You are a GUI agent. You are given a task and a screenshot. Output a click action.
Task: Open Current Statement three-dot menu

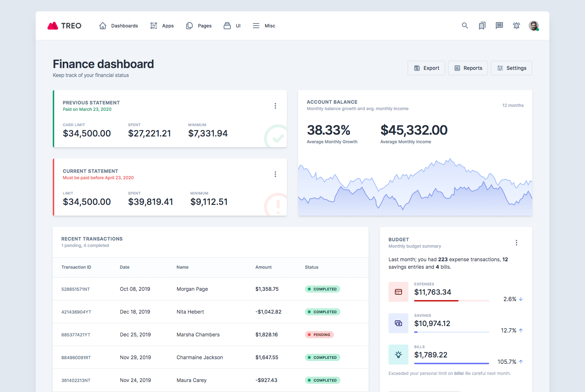tap(275, 174)
